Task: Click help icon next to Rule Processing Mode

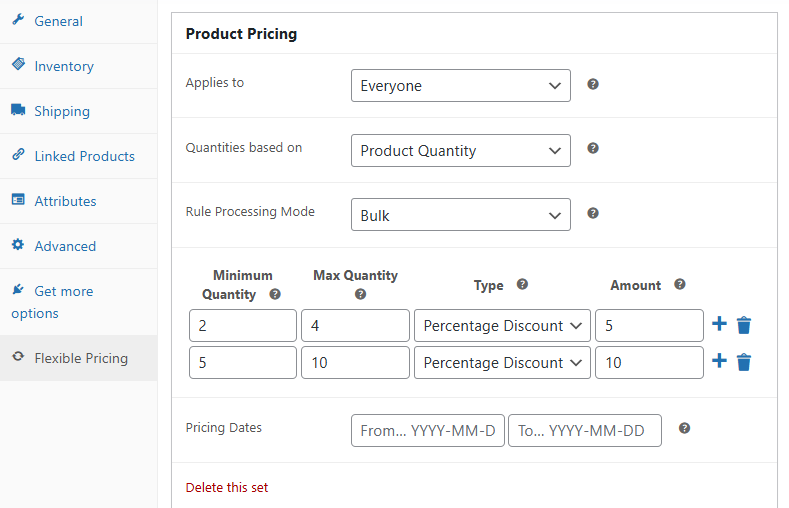Action: click(x=593, y=213)
